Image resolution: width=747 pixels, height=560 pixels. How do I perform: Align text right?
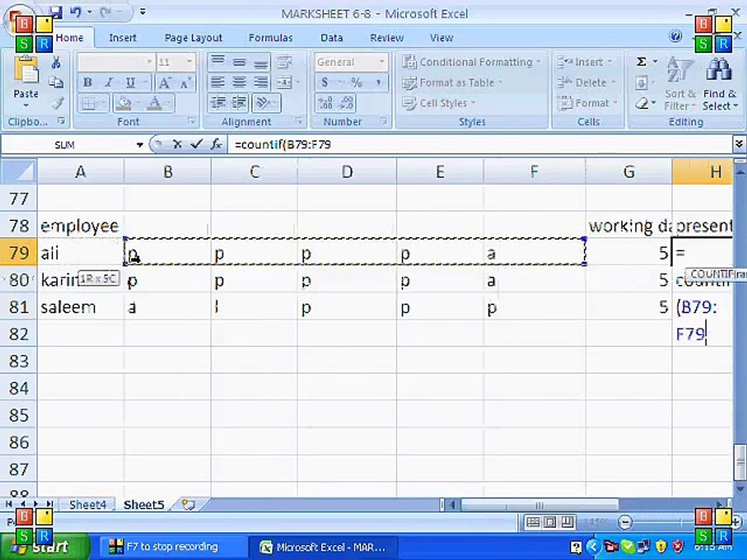pos(261,82)
